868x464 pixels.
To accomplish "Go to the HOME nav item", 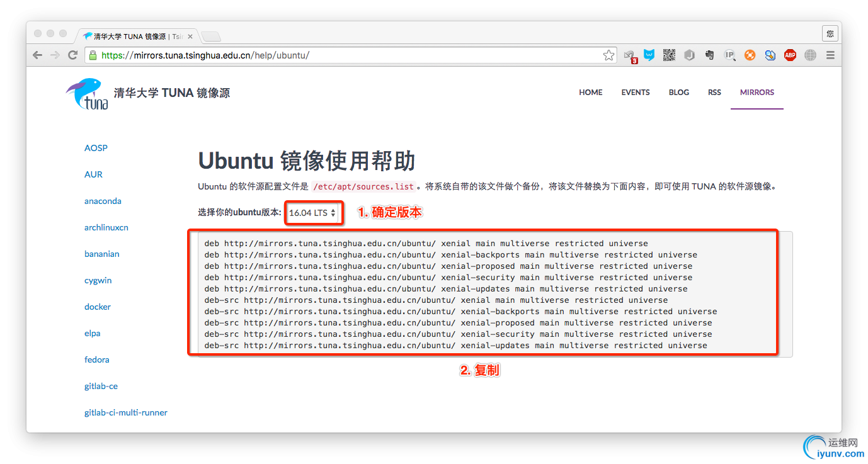I will tap(591, 93).
